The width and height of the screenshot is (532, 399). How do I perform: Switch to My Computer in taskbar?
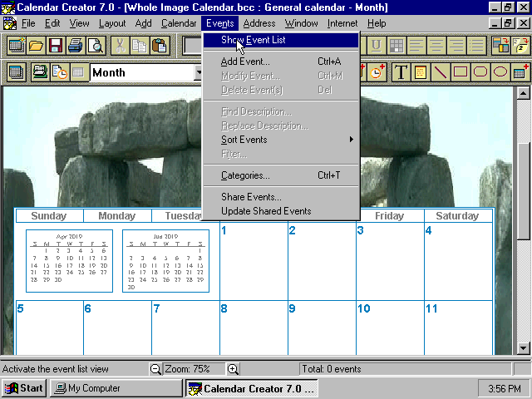116,388
